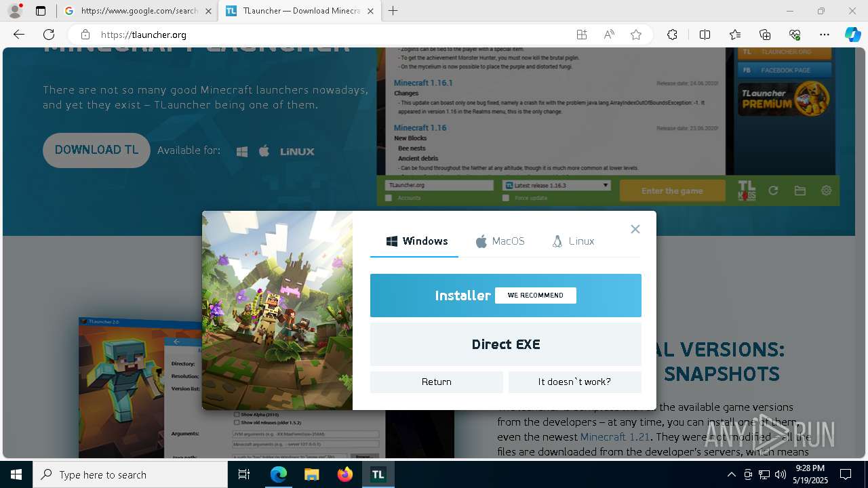The height and width of the screenshot is (488, 868).
Task: Close the Google search tab
Action: click(208, 11)
